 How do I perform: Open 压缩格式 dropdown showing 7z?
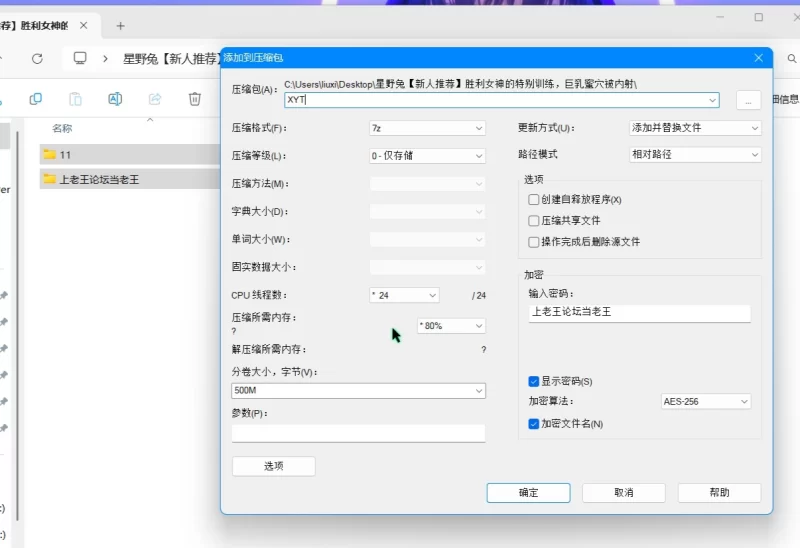[427, 128]
